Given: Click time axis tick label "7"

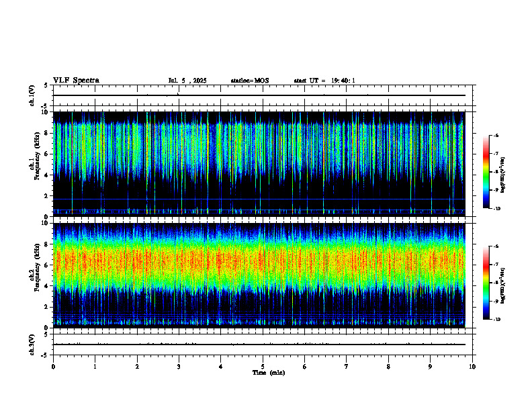Looking at the screenshot, I should (347, 367).
